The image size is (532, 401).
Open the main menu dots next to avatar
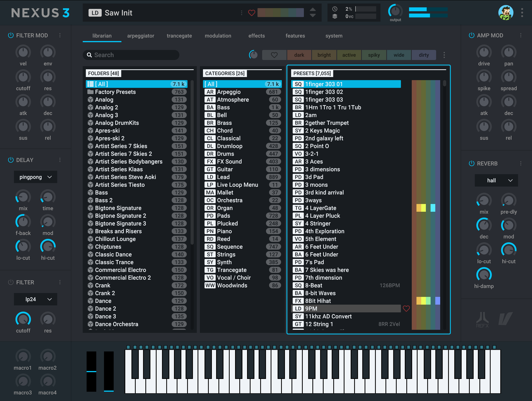tap(522, 13)
